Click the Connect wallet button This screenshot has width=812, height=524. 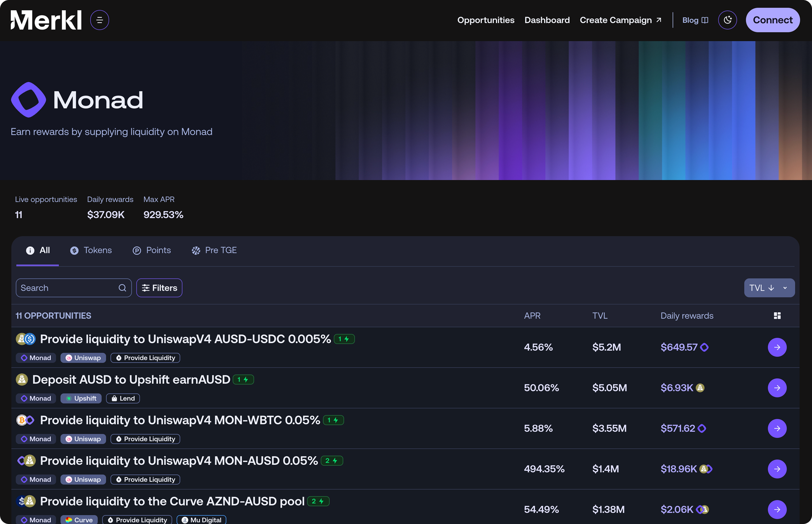pos(773,20)
